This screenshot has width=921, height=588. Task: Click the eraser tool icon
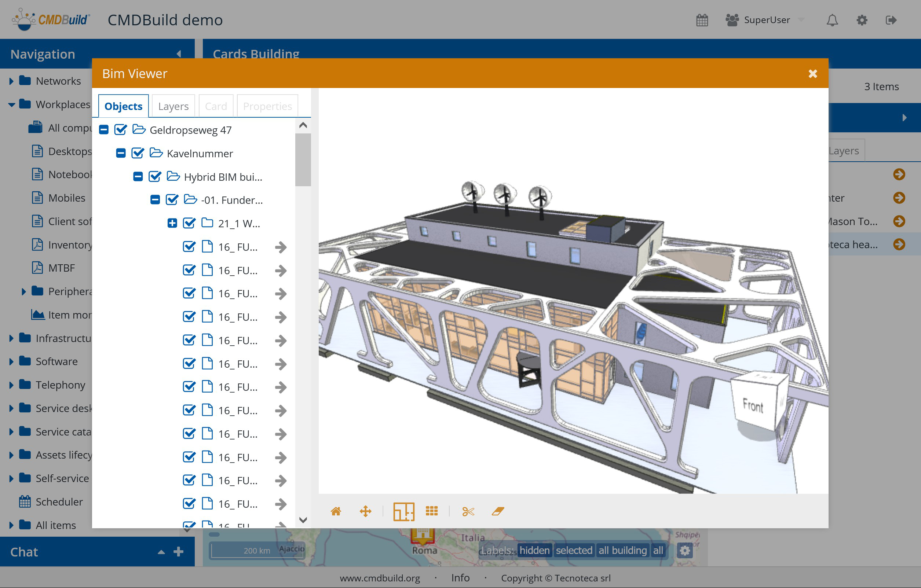tap(498, 511)
